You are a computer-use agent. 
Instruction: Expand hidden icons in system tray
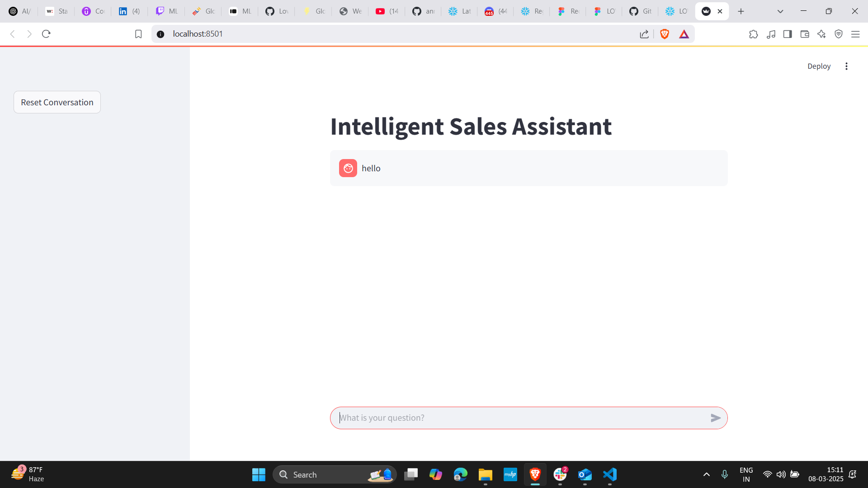tap(707, 474)
